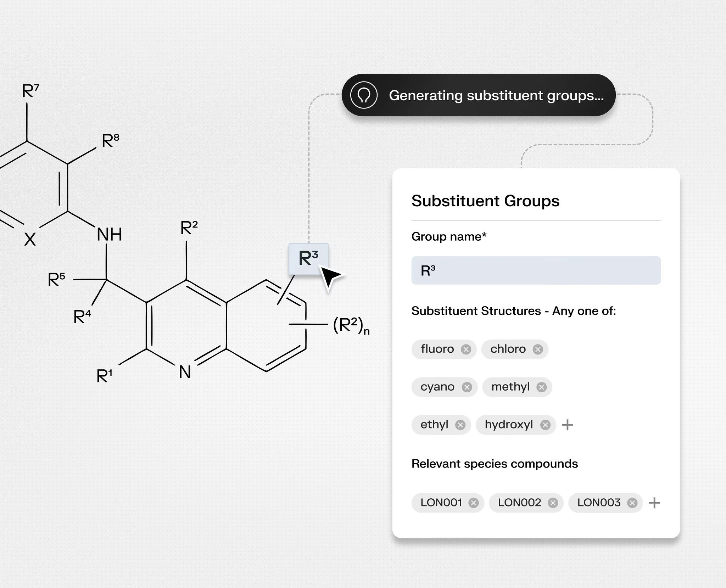
Task: Select the R⁷ label at the top
Action: point(30,91)
